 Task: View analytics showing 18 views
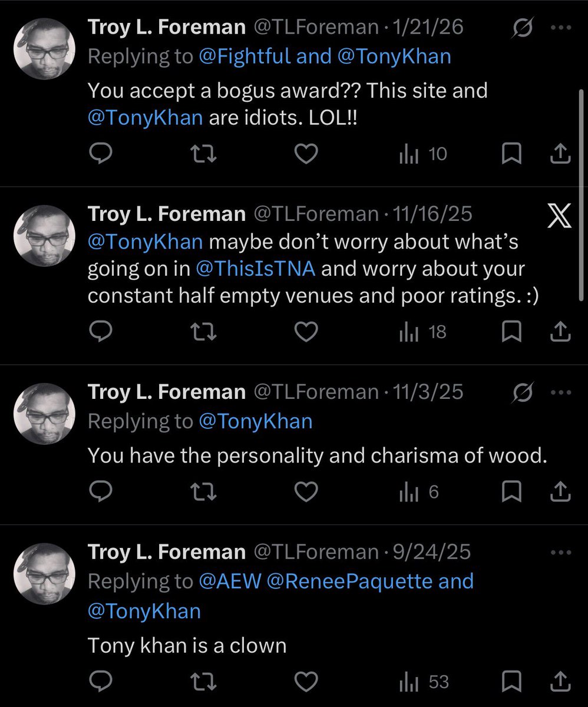[423, 333]
